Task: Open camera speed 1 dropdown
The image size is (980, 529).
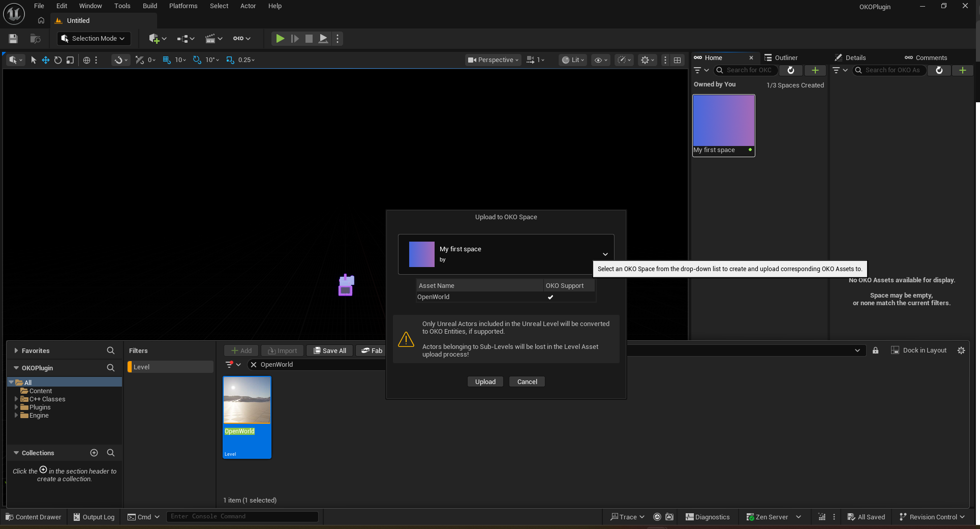Action: click(536, 60)
